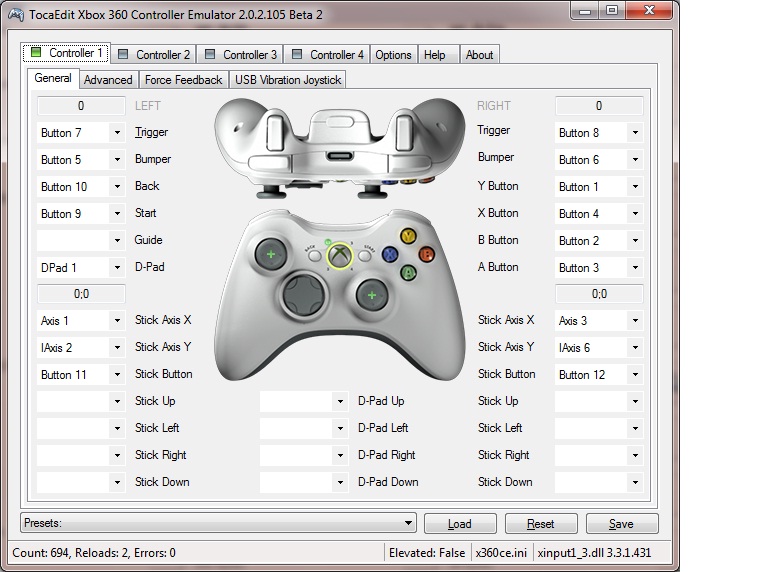Click the Controller 2 status square icon
Viewport: 768px width, 572px height.
123,54
